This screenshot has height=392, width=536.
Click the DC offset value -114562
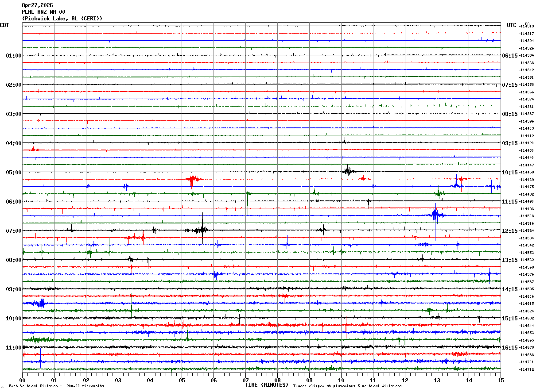(526, 260)
